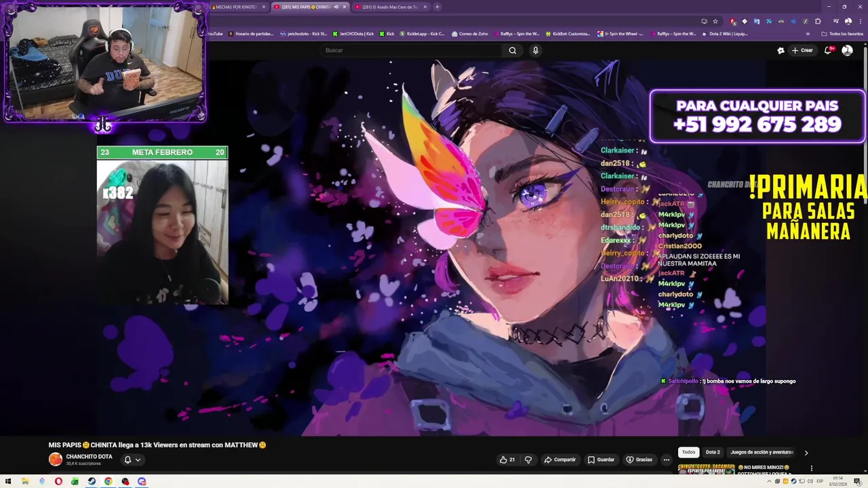The width and height of the screenshot is (868, 488).
Task: Open Horario de partidas bookmark
Action: pos(250,34)
